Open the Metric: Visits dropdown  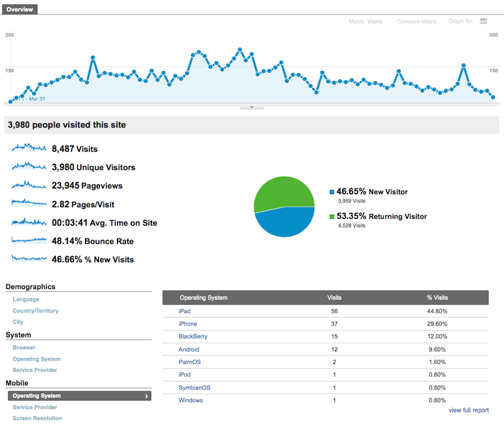coord(365,22)
